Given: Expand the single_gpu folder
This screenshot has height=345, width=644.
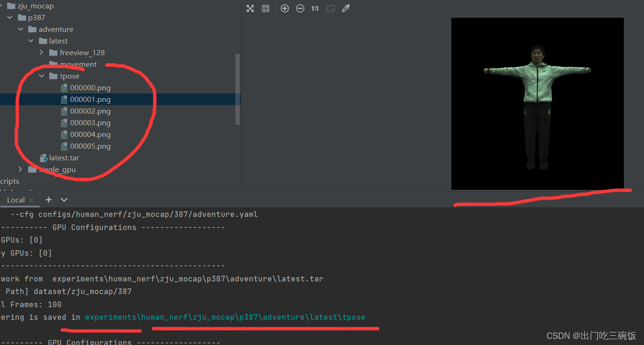Looking at the screenshot, I should (x=21, y=170).
